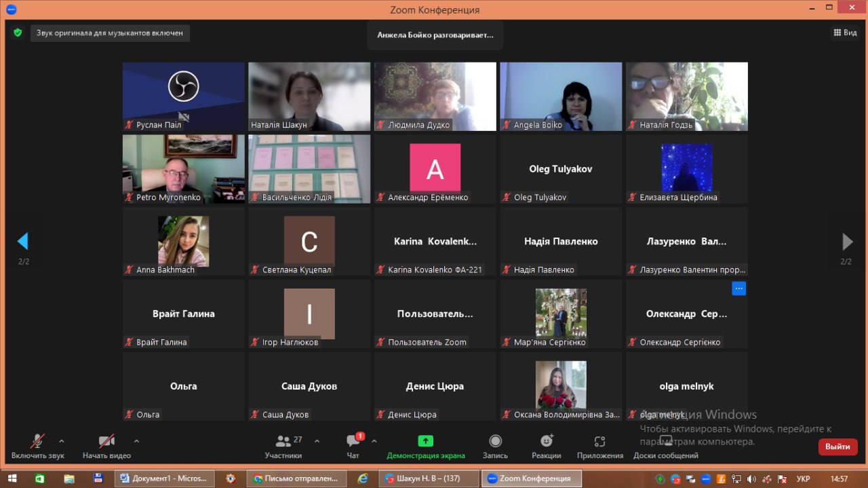Click the green encryption shield icon
The width and height of the screenshot is (868, 488).
(18, 33)
